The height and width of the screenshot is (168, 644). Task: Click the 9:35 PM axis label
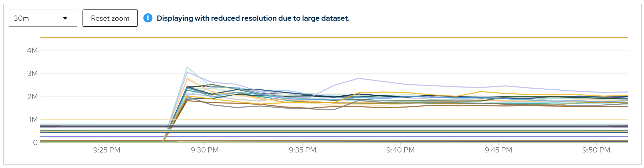(x=302, y=150)
